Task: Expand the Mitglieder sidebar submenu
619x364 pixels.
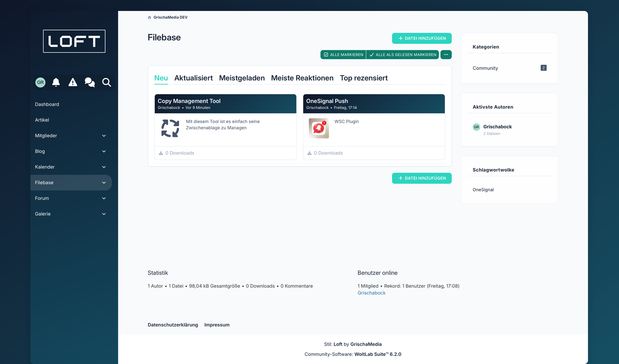Action: pyautogui.click(x=104, y=136)
